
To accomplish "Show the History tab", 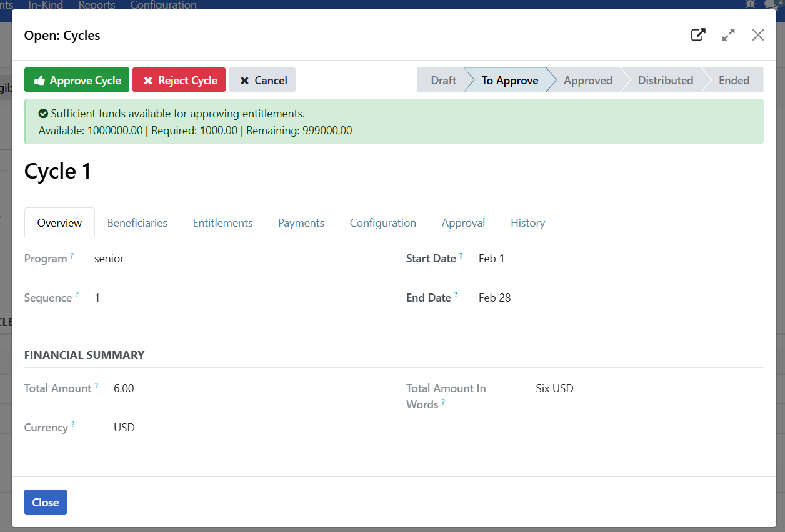I will [x=527, y=223].
